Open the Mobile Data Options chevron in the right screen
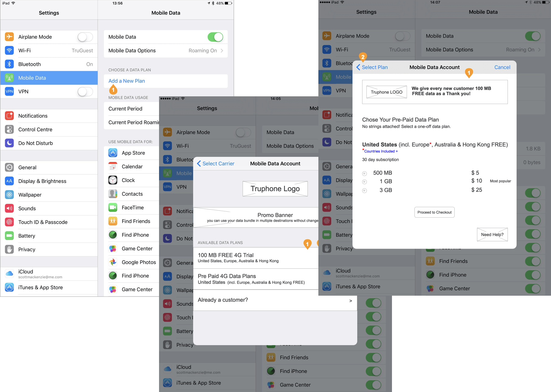This screenshot has width=551, height=392. (x=539, y=50)
